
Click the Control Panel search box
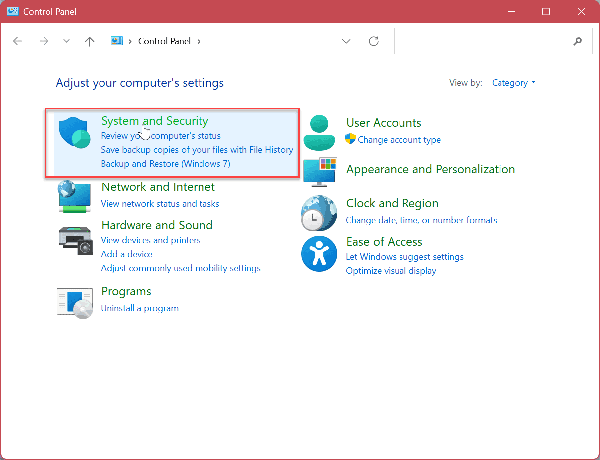482,41
